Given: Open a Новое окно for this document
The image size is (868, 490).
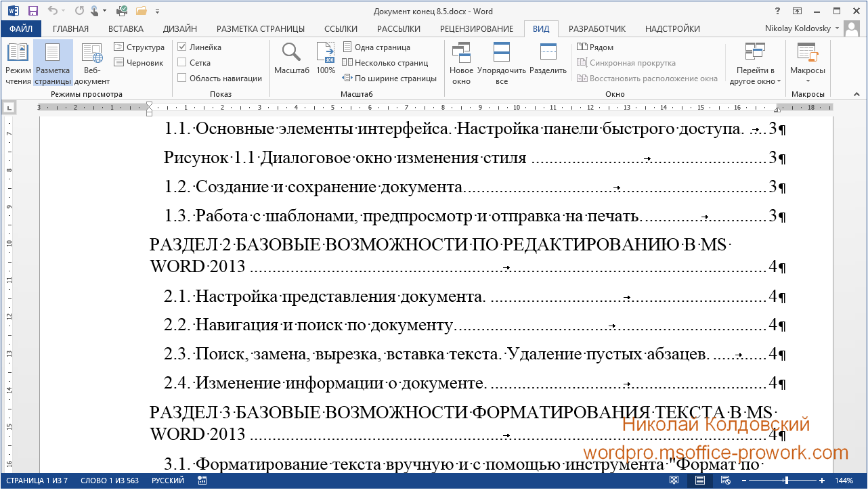Looking at the screenshot, I should point(461,63).
